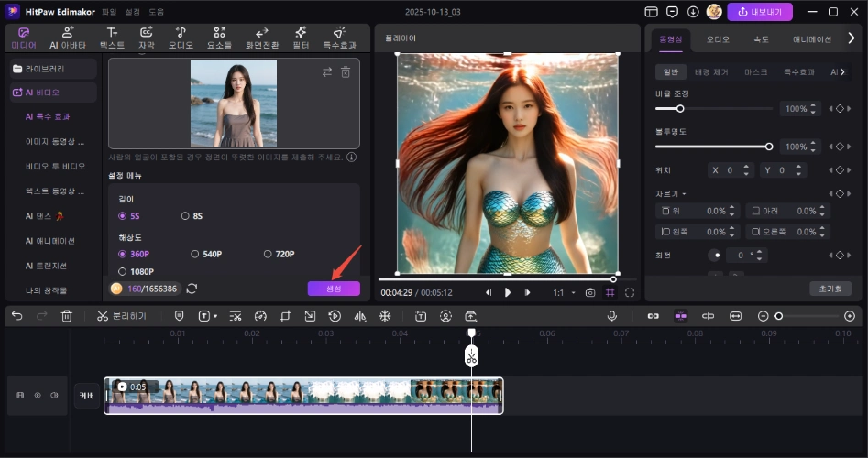Screen dimensions: 868x458
Task: Open the 특수효과 effects panel
Action: [x=339, y=38]
